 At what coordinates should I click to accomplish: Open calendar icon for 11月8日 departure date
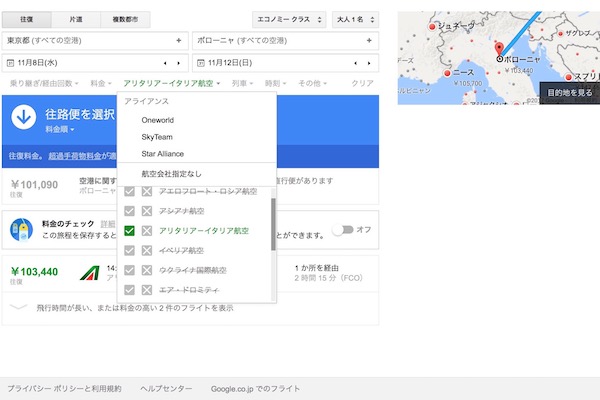[x=10, y=63]
